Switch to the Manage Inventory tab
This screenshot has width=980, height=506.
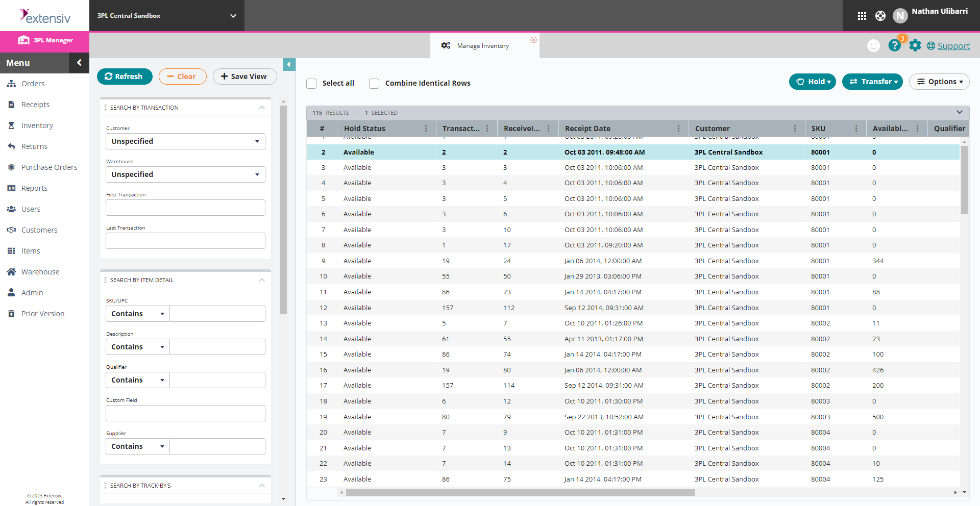coord(482,45)
